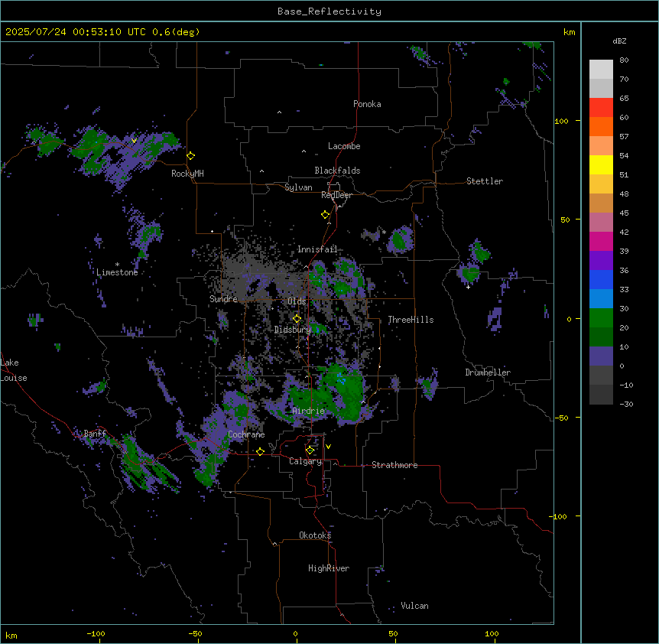This screenshot has height=644, width=659.
Task: Click the ThreeHills town label
Action: click(x=411, y=320)
